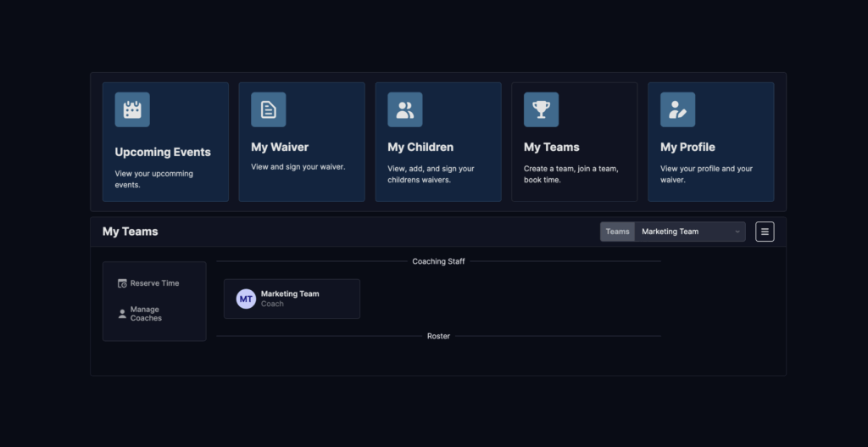Select the Marketing Team coach name
The height and width of the screenshot is (447, 868).
pyautogui.click(x=290, y=293)
